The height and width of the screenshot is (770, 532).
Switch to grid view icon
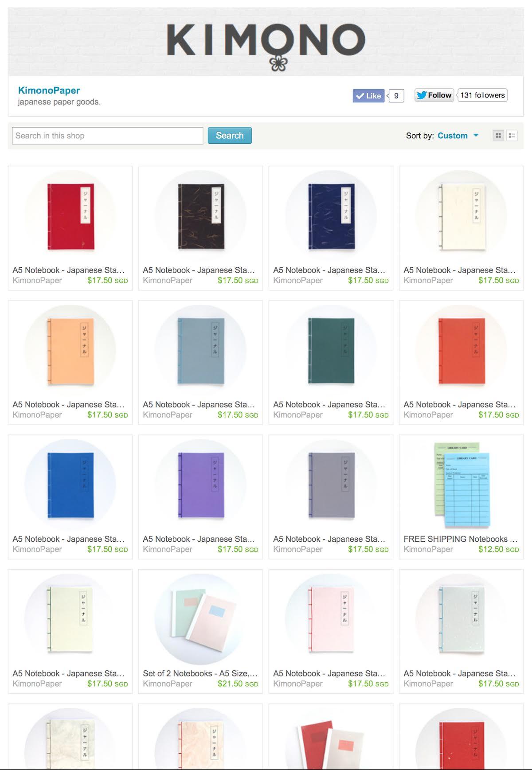tap(498, 136)
